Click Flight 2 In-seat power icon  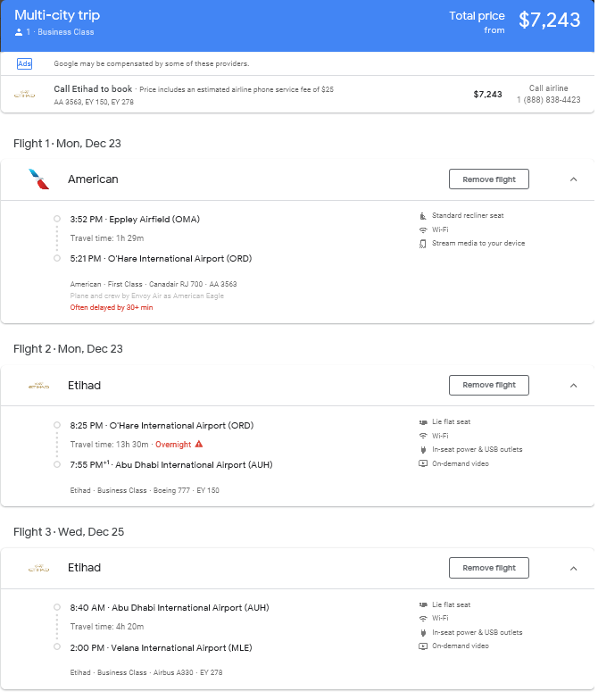[423, 450]
